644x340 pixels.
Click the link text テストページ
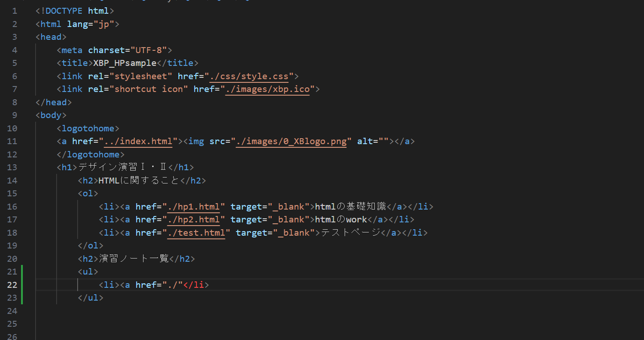tap(351, 232)
